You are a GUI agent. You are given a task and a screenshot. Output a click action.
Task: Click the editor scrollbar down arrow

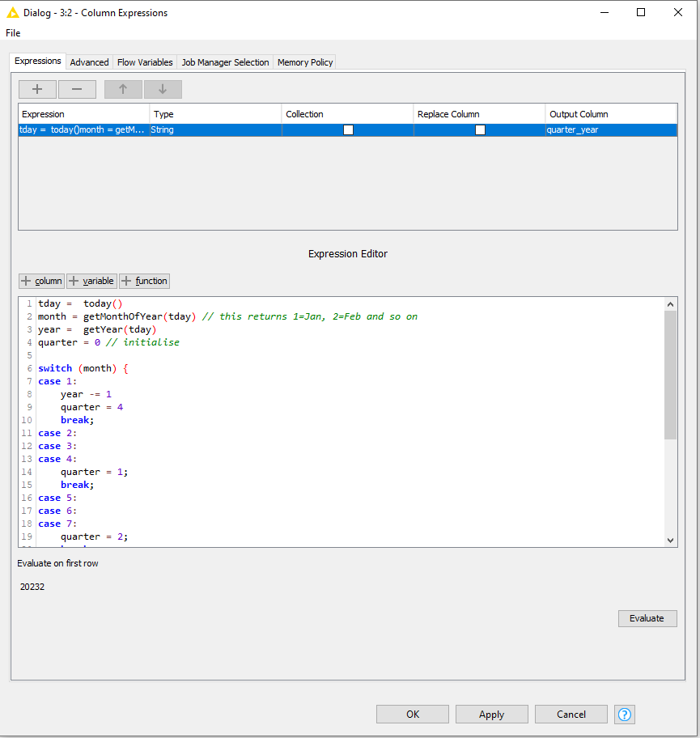tap(670, 540)
